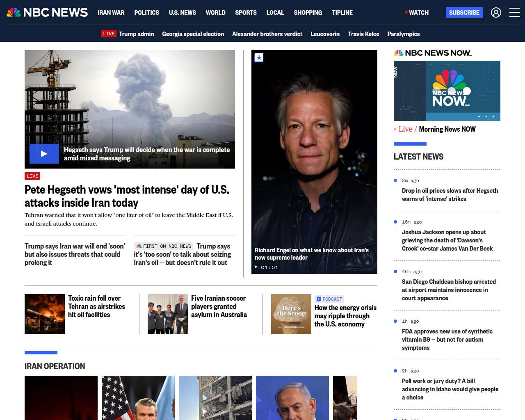Click the NBC News NOW header logo
Image resolution: width=525 pixels, height=420 pixels.
(x=433, y=53)
